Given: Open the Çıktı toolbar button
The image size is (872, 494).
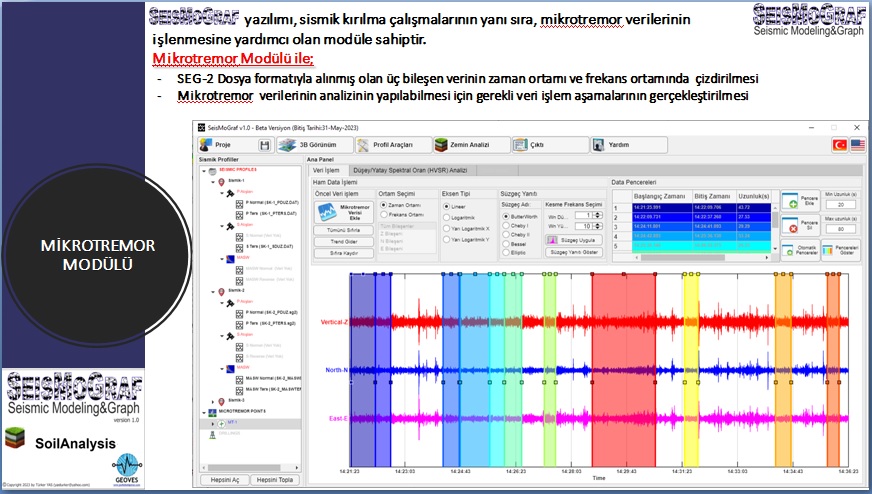Looking at the screenshot, I should (550, 145).
